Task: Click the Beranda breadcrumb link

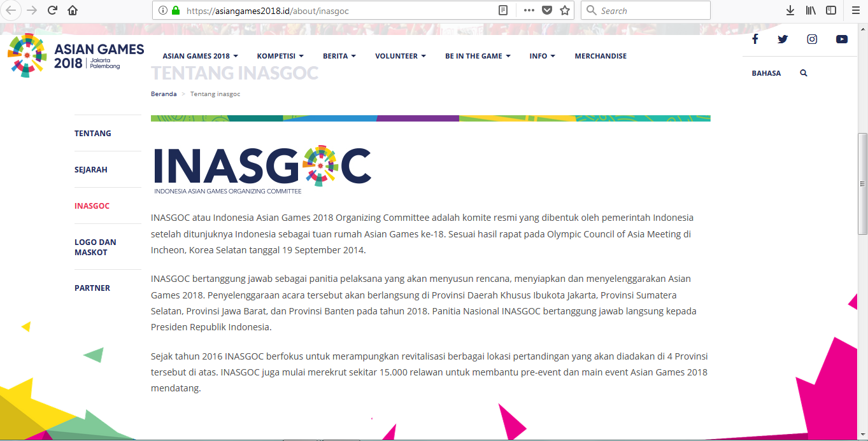Action: [x=164, y=94]
